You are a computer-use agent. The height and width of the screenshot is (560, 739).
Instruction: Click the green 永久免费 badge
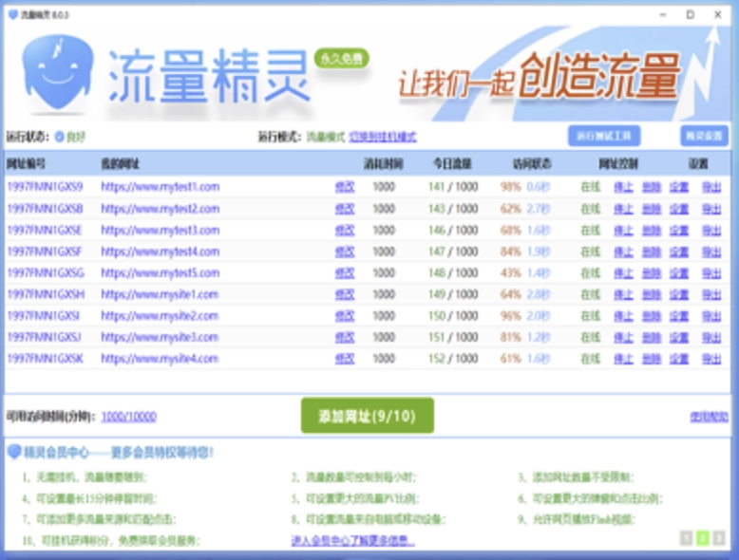[x=342, y=59]
